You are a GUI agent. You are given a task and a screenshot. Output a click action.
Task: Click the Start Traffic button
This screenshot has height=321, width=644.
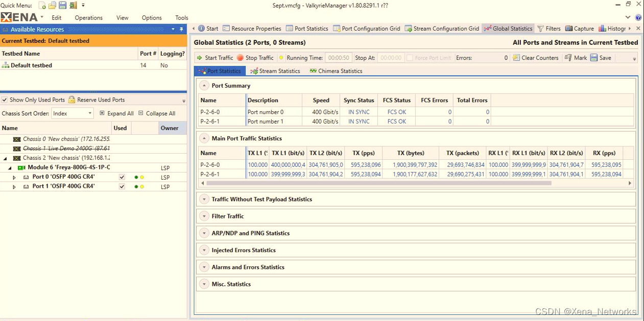pos(214,58)
